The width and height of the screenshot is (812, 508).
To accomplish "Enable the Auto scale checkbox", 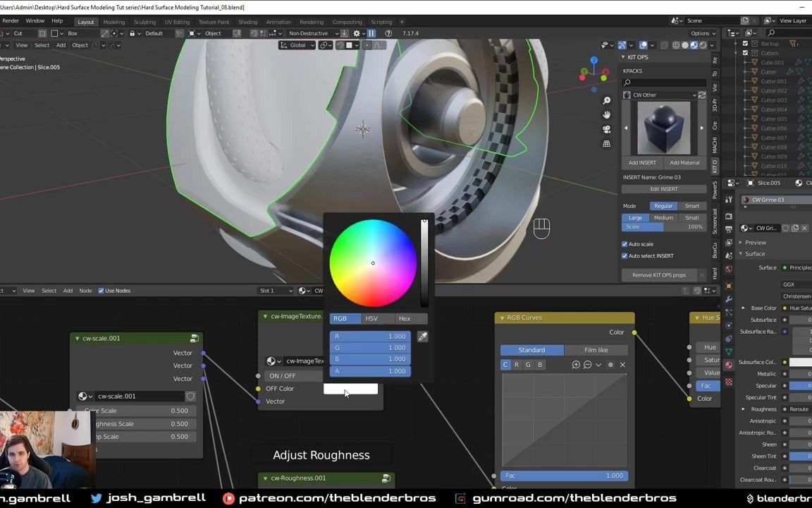I will tap(625, 243).
